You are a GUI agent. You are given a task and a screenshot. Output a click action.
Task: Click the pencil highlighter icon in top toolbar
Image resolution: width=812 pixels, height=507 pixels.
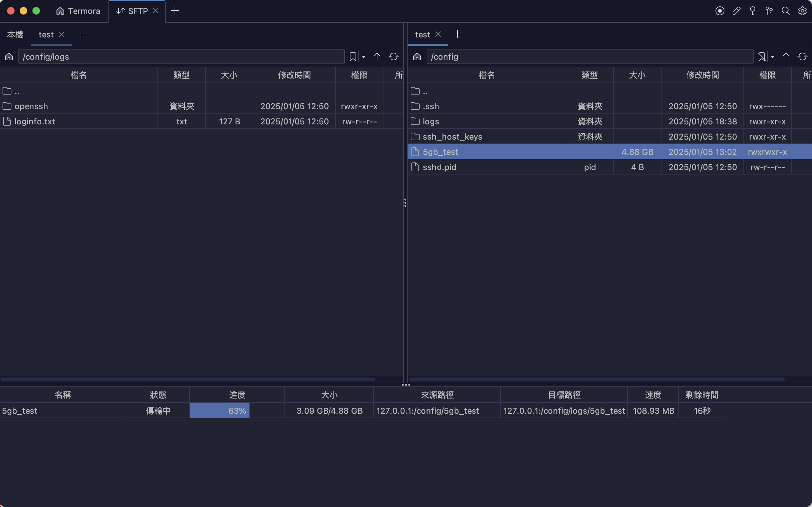coord(736,11)
